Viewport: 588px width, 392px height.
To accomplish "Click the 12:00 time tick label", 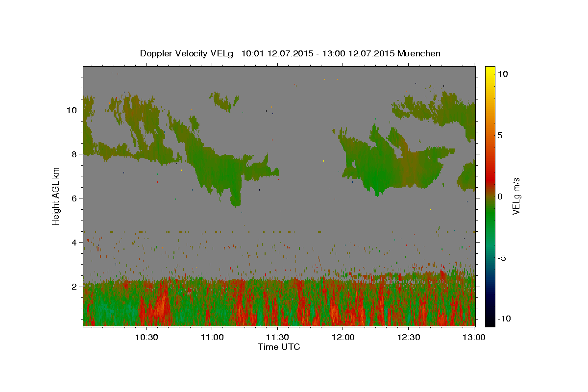I will (343, 338).
